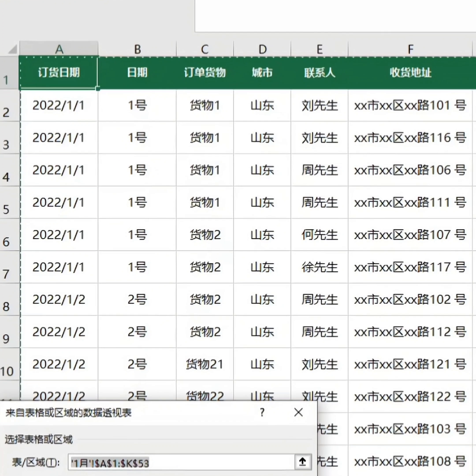Select column F header
Image resolution: width=476 pixels, height=476 pixels.
[x=410, y=49]
